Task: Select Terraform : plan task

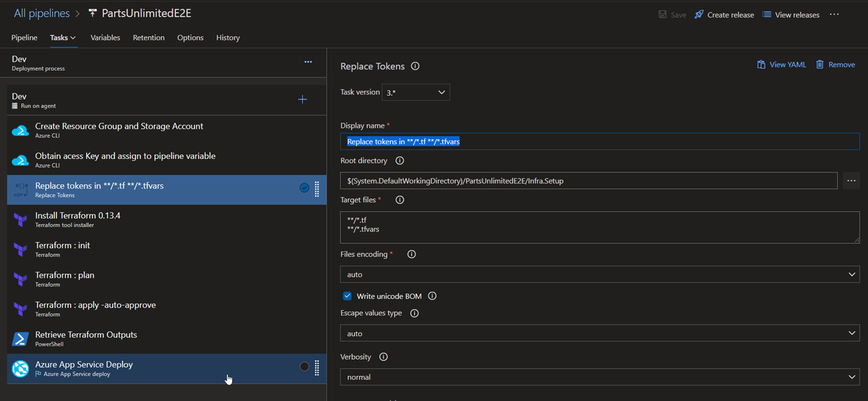Action: [166, 279]
